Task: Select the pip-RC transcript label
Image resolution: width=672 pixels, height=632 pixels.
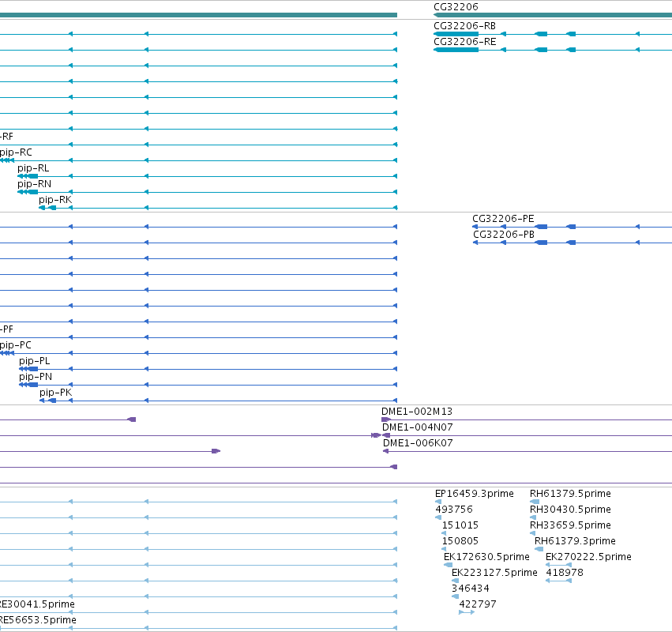Action: coord(16,152)
